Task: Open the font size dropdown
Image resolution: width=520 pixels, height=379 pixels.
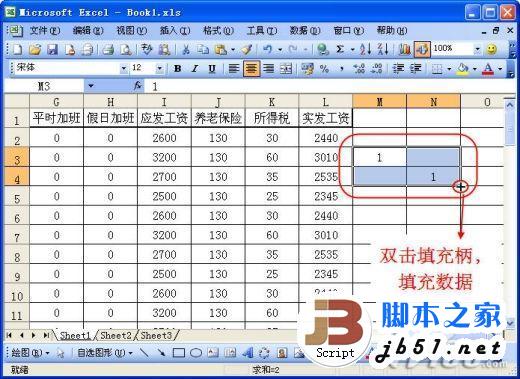Action: 160,68
